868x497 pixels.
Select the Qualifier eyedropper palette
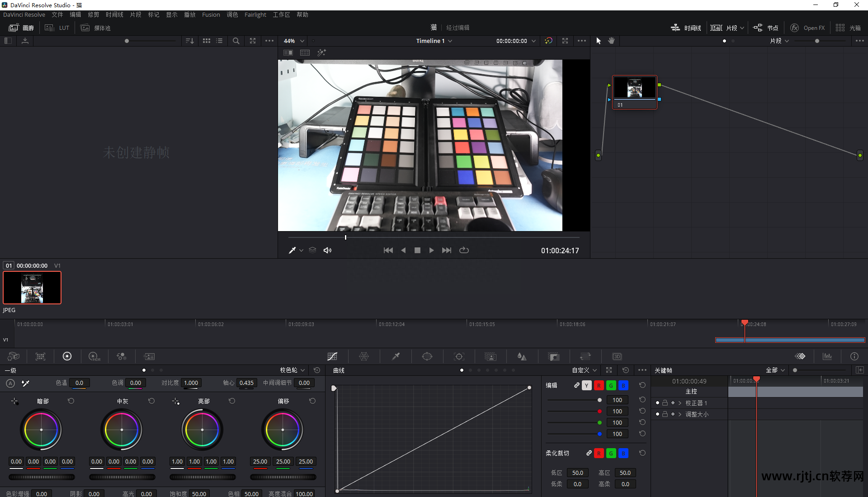pyautogui.click(x=396, y=356)
